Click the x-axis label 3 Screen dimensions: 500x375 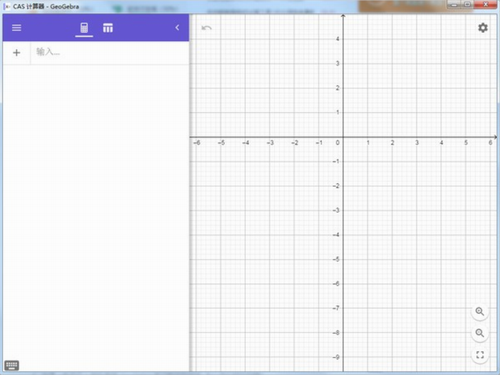[417, 143]
